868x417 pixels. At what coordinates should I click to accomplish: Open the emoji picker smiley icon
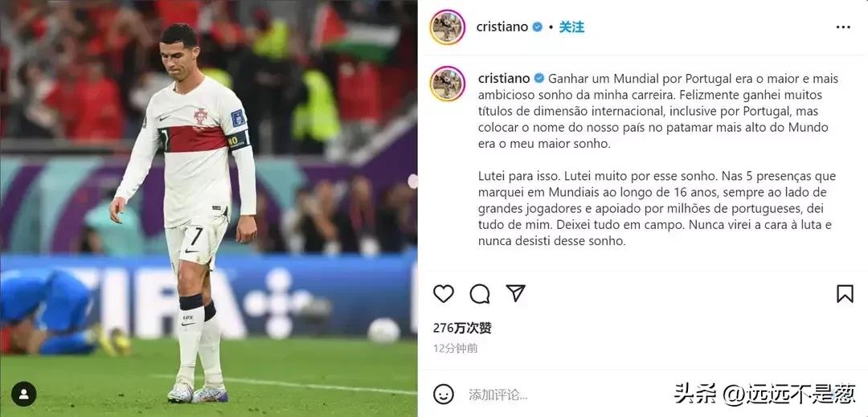[x=444, y=395]
